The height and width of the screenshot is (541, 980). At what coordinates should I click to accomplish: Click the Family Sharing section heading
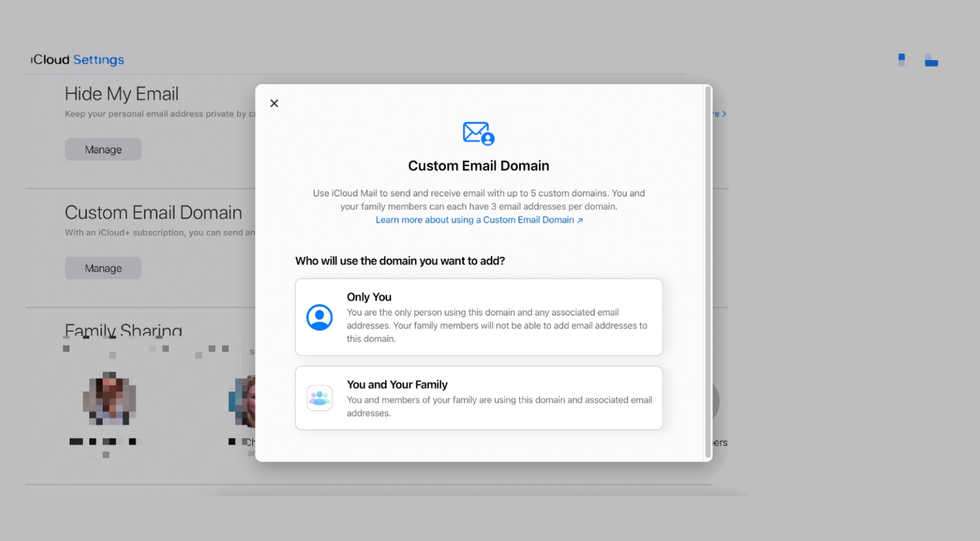click(122, 331)
